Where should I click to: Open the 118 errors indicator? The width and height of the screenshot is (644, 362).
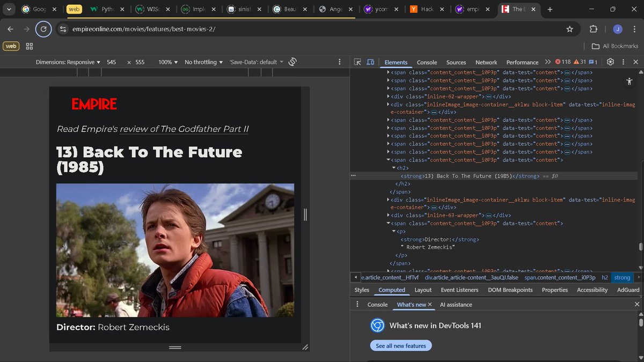(x=563, y=62)
